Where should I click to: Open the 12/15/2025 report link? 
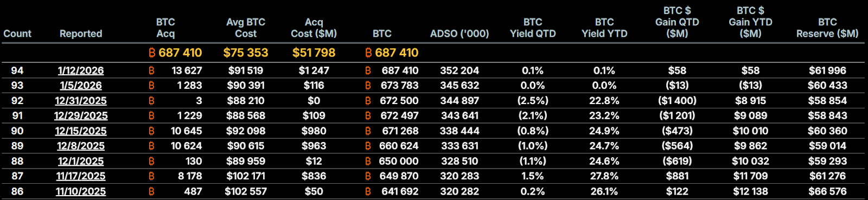click(81, 131)
